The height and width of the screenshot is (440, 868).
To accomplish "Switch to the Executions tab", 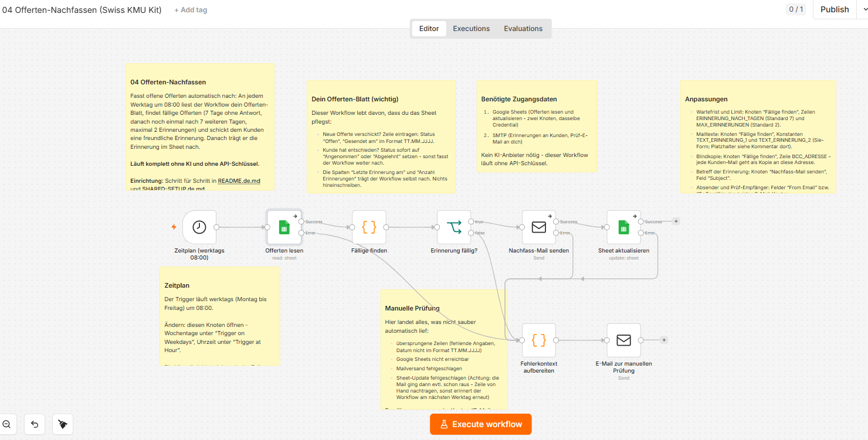I will pyautogui.click(x=471, y=29).
